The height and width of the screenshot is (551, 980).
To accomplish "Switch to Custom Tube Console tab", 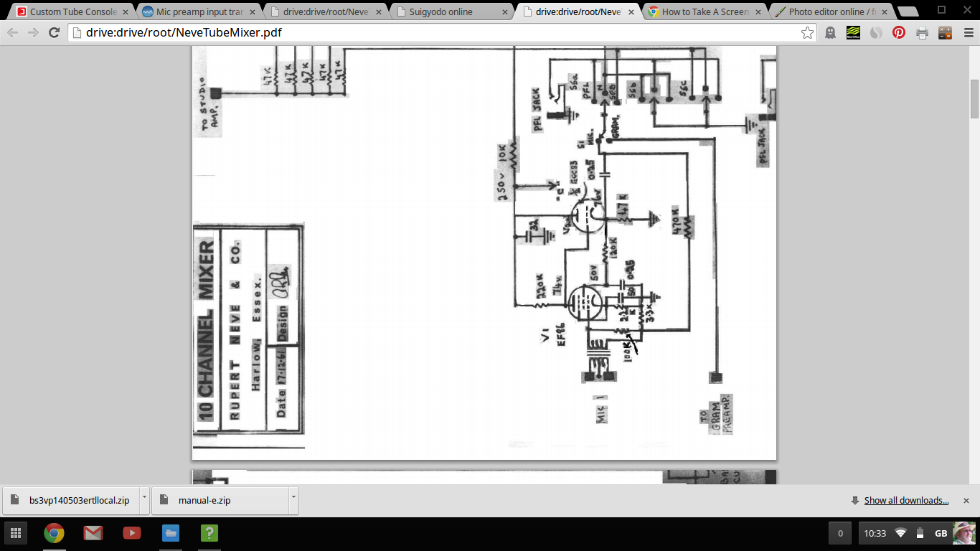I will click(72, 12).
